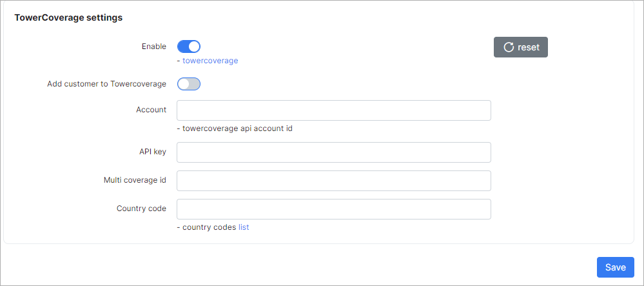Click the Country code label
The height and width of the screenshot is (286, 644).
click(x=141, y=209)
